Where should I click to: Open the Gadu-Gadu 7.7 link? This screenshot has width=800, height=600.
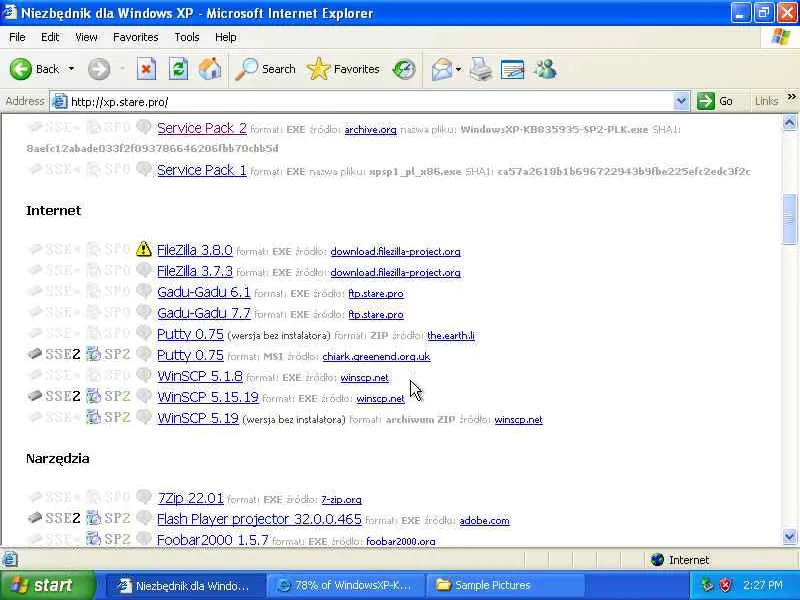click(204, 313)
